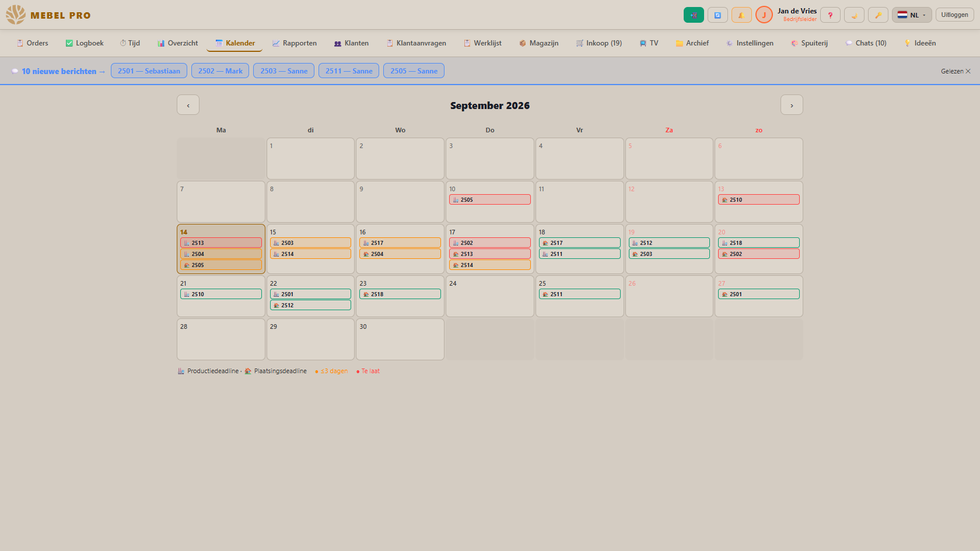Click the '10 nieuwe berichten' link

[59, 71]
